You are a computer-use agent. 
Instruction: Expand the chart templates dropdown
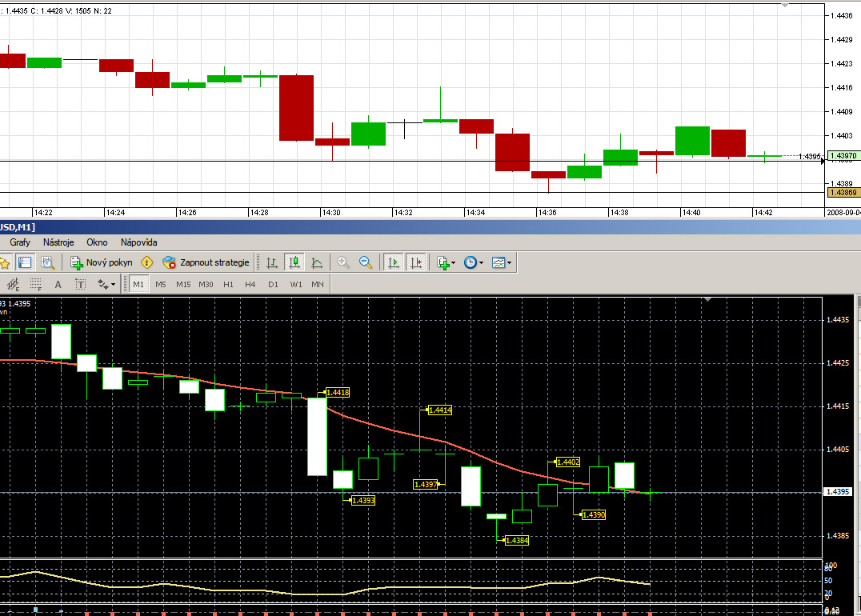tap(502, 262)
